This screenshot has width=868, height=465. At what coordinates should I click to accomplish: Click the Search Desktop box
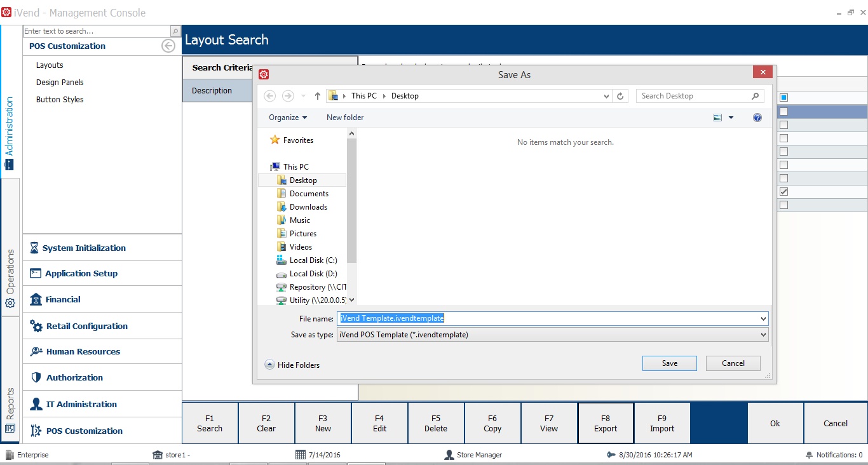pyautogui.click(x=700, y=96)
